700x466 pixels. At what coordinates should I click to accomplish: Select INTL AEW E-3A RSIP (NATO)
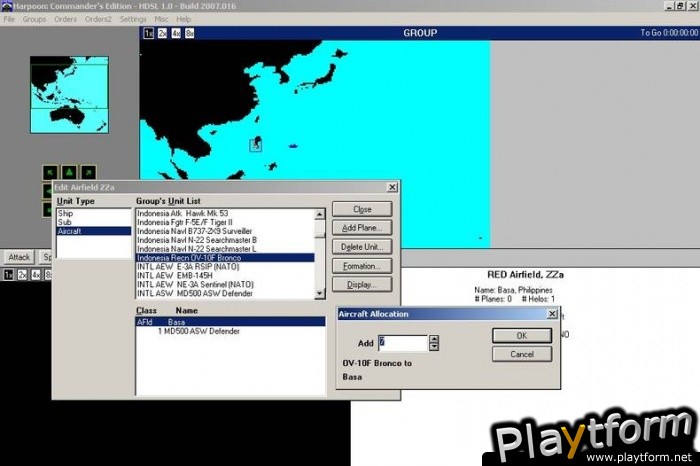coord(225,267)
